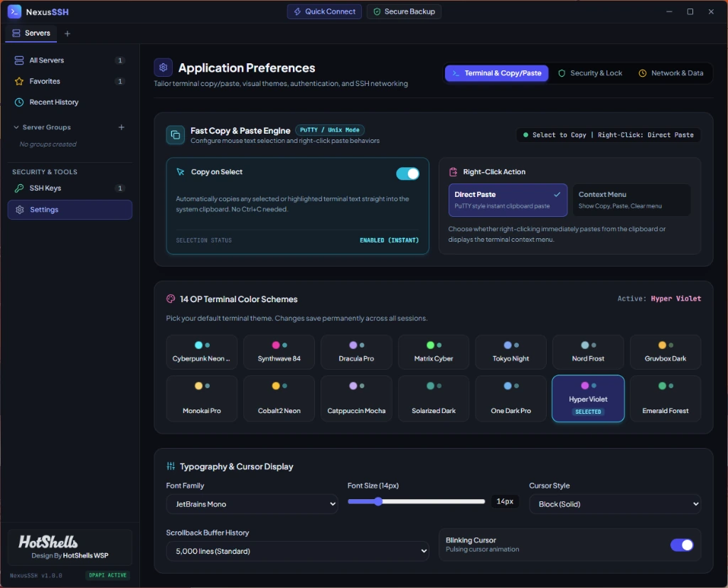Click the Fast Copy & Paste Engine copy icon
This screenshot has height=588, width=728.
176,135
